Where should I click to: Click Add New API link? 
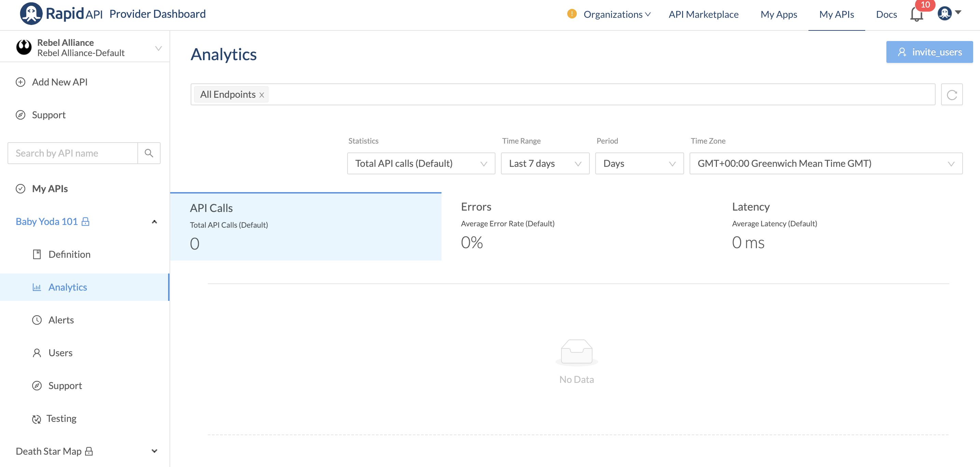60,82
